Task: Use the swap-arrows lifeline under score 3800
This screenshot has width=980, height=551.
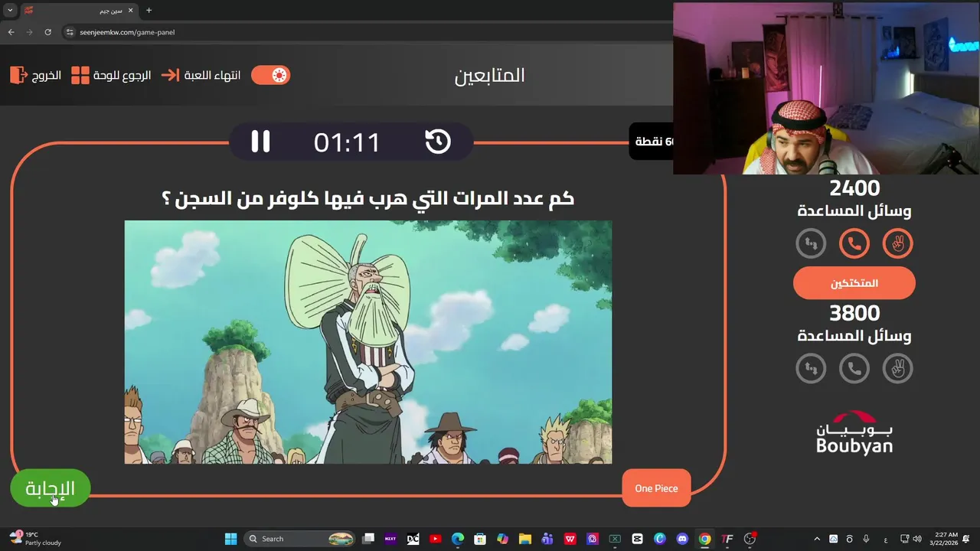Action: pyautogui.click(x=811, y=369)
